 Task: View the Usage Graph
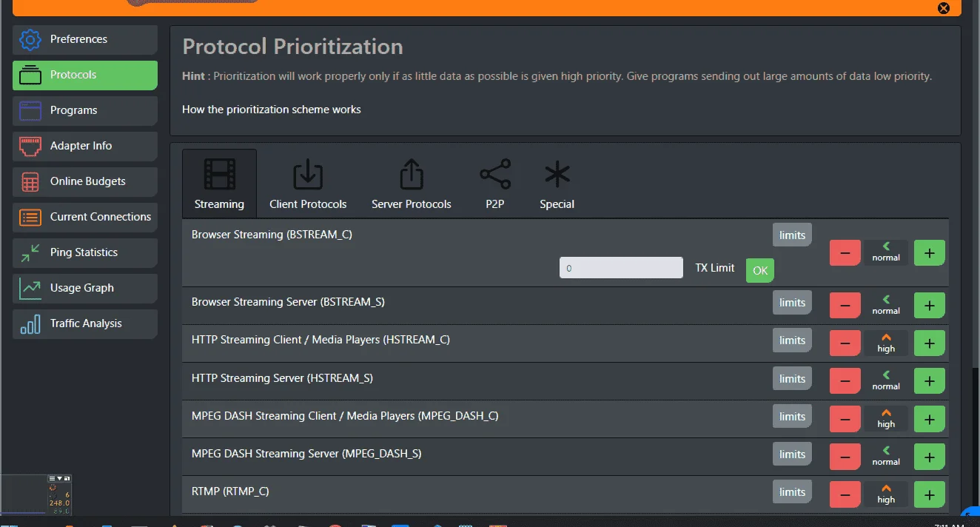click(85, 288)
